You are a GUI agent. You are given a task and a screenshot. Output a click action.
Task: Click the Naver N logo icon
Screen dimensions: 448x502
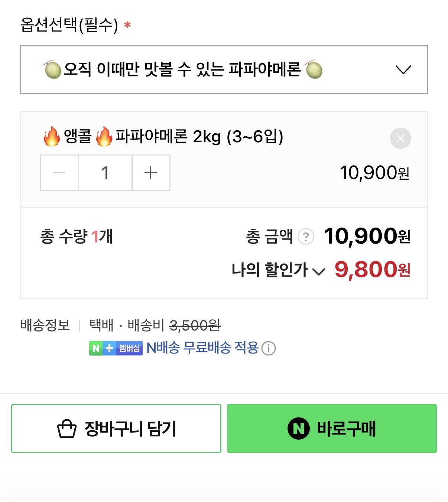298,428
